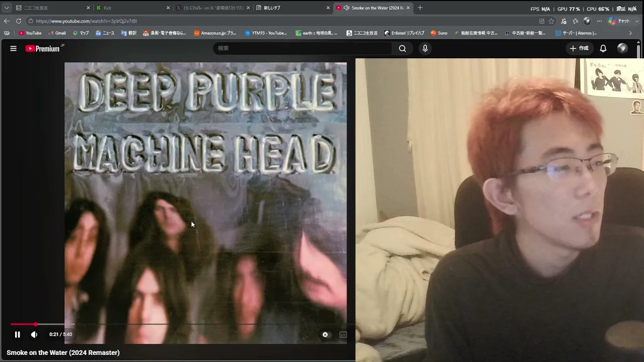Viewport: 644px width, 362px height.
Task: Open the split screen icon in address bar
Action: [x=542, y=21]
